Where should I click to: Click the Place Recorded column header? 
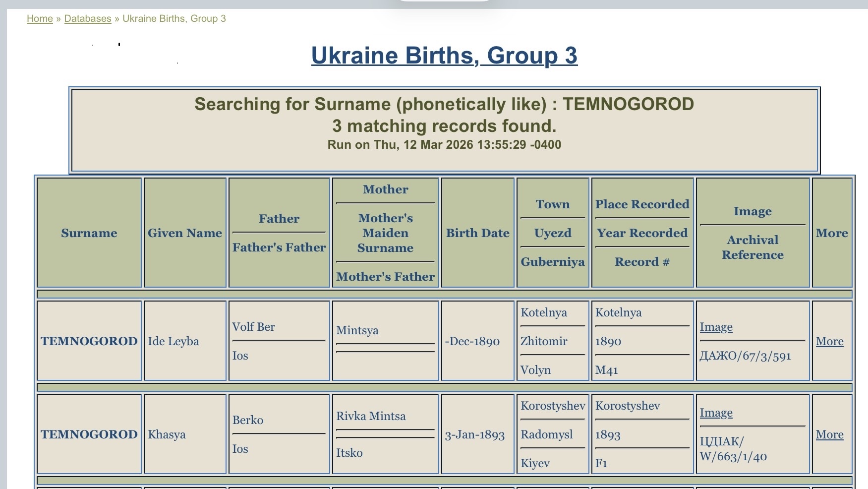tap(642, 204)
